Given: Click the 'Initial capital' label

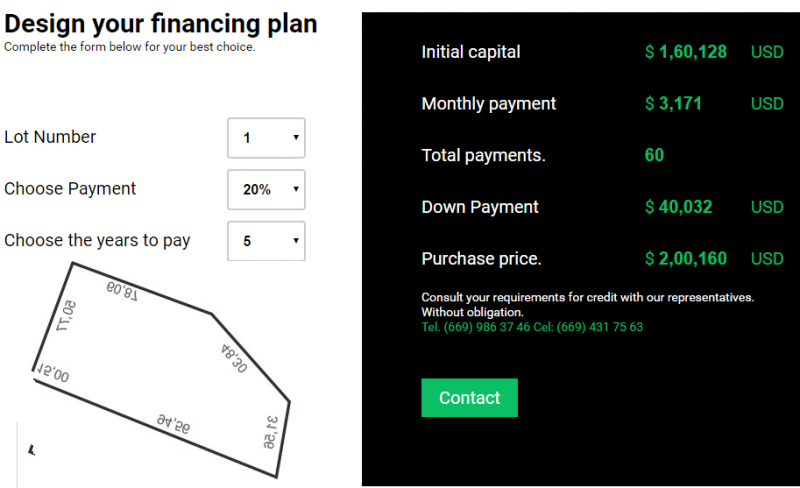Looking at the screenshot, I should [471, 52].
